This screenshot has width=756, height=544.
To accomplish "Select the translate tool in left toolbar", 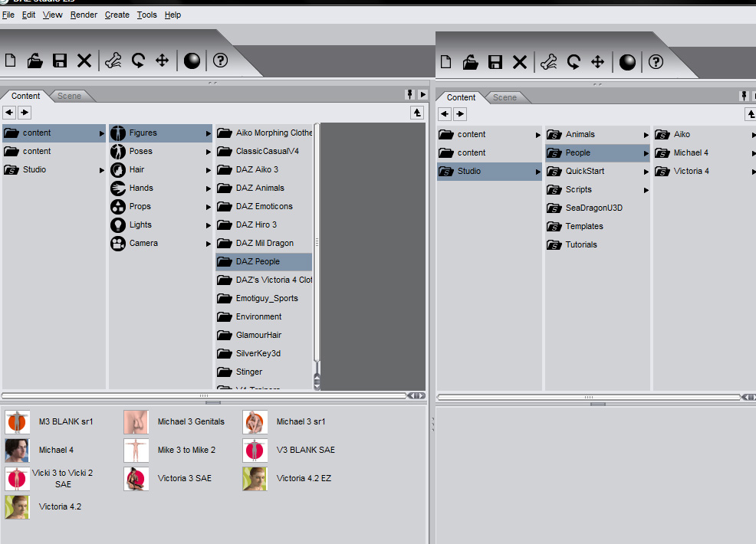I will pyautogui.click(x=162, y=61).
